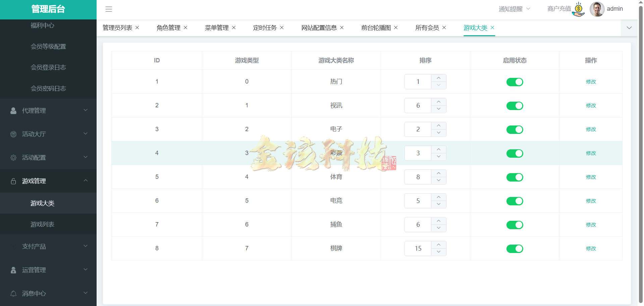The height and width of the screenshot is (306, 644).
Task: Increase 彩票 sort order with up arrow
Action: tap(438, 150)
